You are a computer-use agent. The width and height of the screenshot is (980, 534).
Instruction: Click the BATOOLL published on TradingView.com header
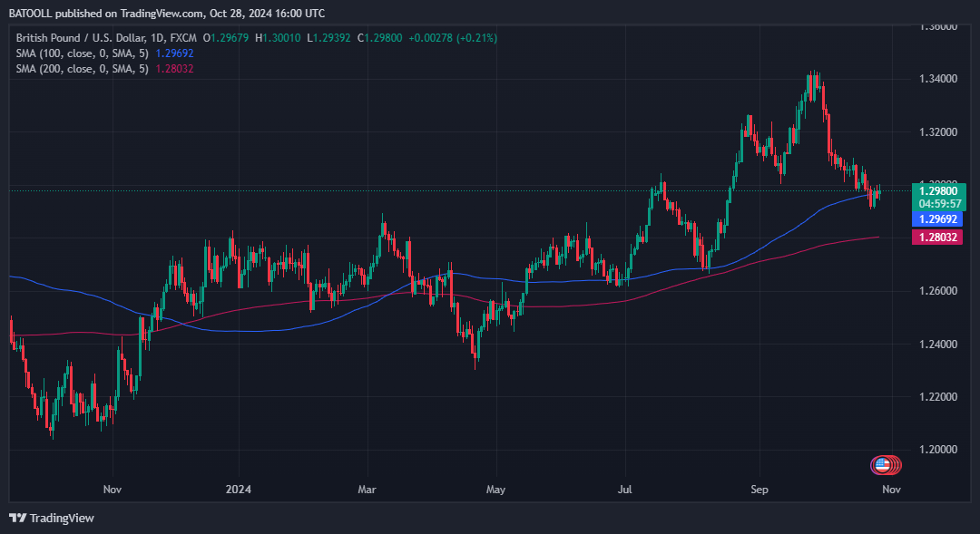coord(166,14)
